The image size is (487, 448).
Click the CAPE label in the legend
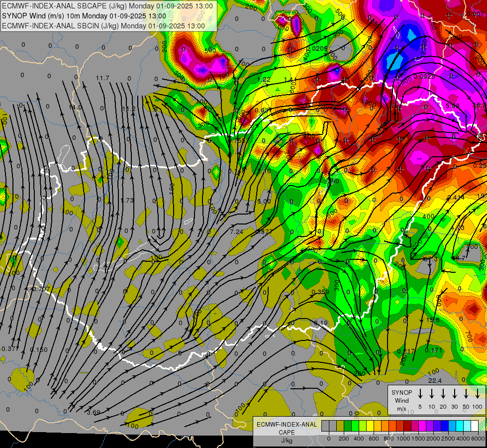point(287,433)
